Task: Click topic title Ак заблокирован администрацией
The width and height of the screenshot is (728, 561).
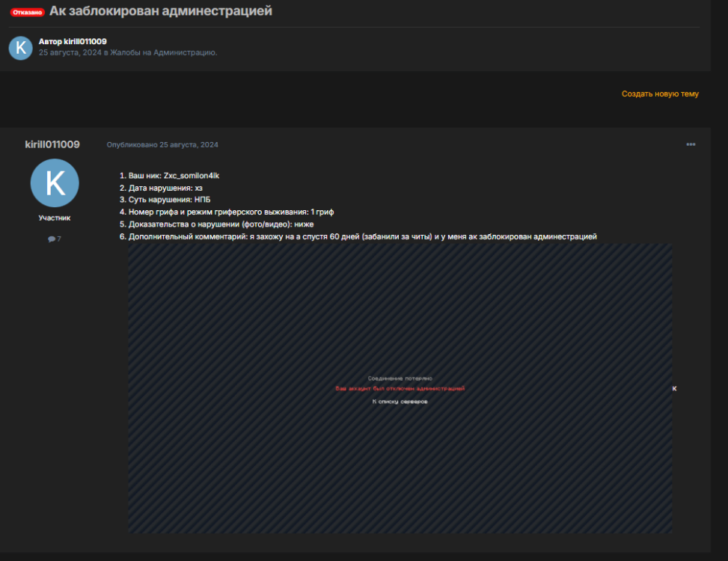Action: pyautogui.click(x=161, y=10)
